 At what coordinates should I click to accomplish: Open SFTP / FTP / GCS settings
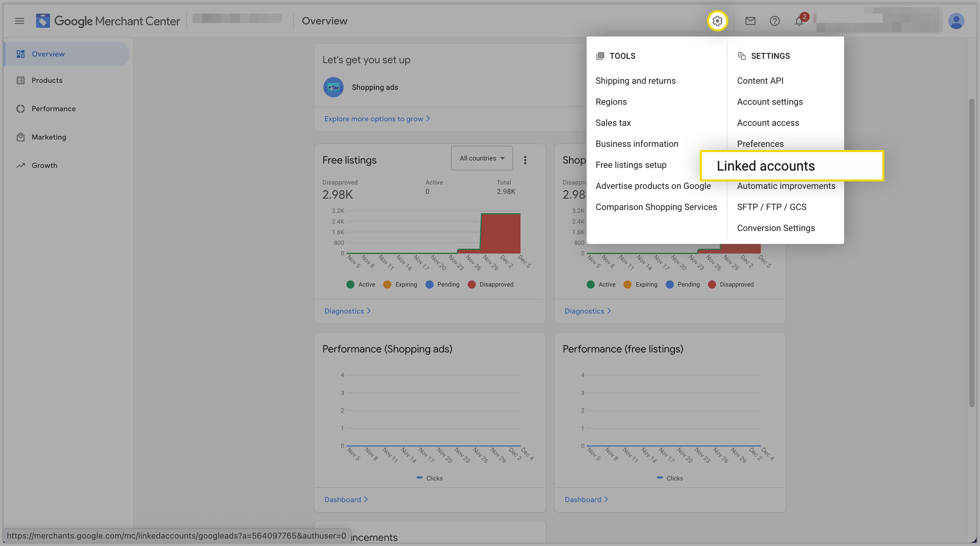(771, 207)
